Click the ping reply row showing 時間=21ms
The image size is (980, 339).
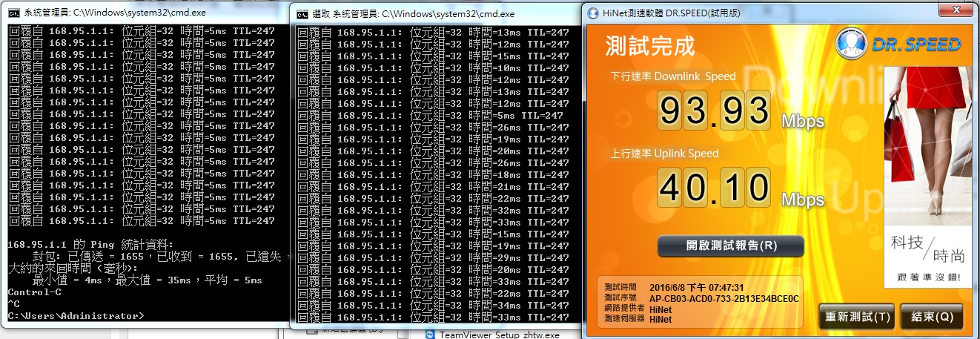[433, 187]
